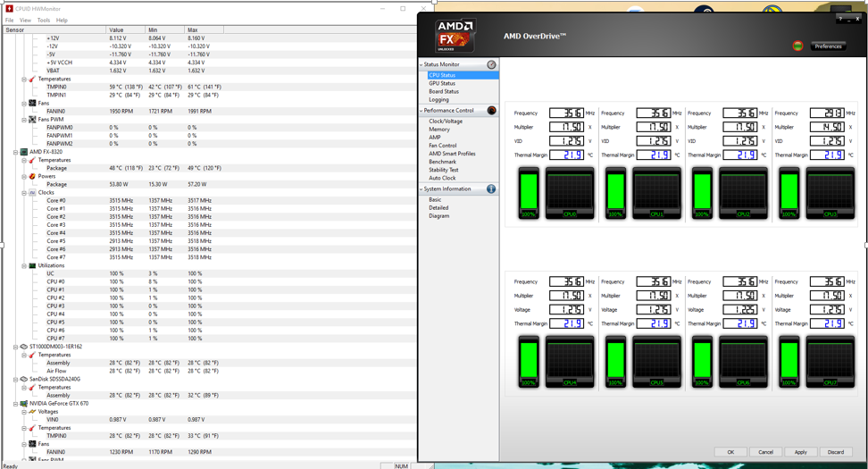Image resolution: width=868 pixels, height=469 pixels.
Task: Open Logging under Status Monitor
Action: tap(438, 100)
